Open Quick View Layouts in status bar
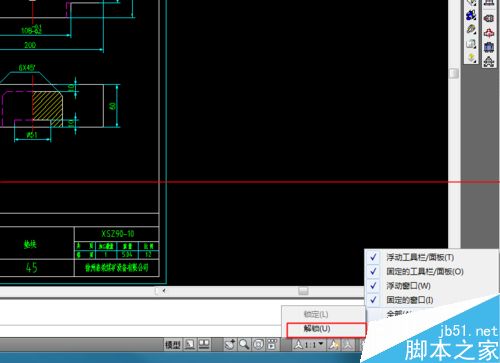Image resolution: width=500 pixels, height=363 pixels. pyautogui.click(x=190, y=345)
